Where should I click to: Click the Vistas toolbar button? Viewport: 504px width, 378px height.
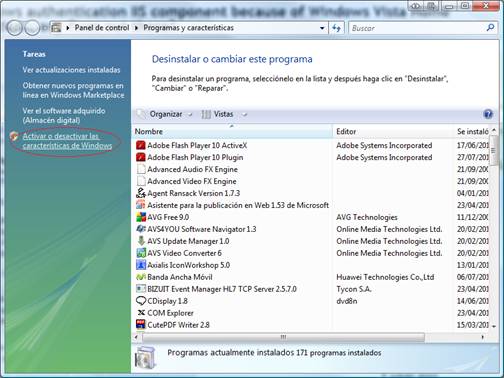tap(217, 114)
